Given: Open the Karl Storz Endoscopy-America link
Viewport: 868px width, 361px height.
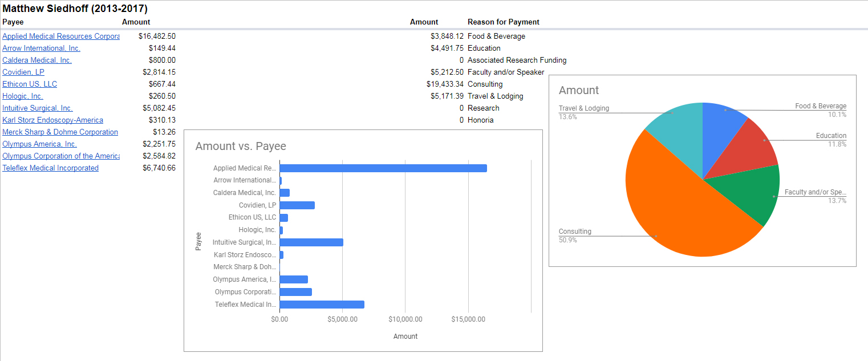Looking at the screenshot, I should tap(52, 120).
